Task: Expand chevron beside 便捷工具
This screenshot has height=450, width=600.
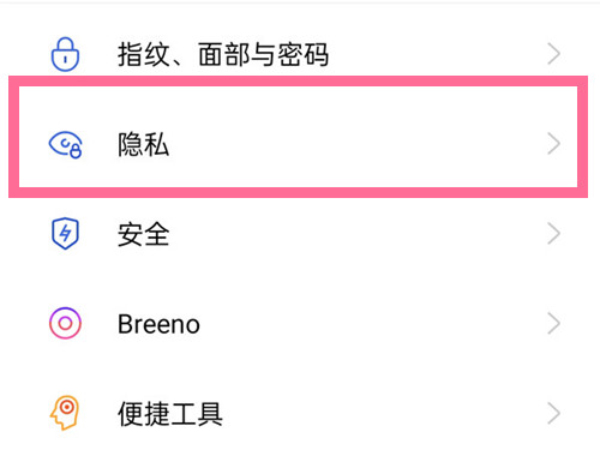Action: click(554, 413)
